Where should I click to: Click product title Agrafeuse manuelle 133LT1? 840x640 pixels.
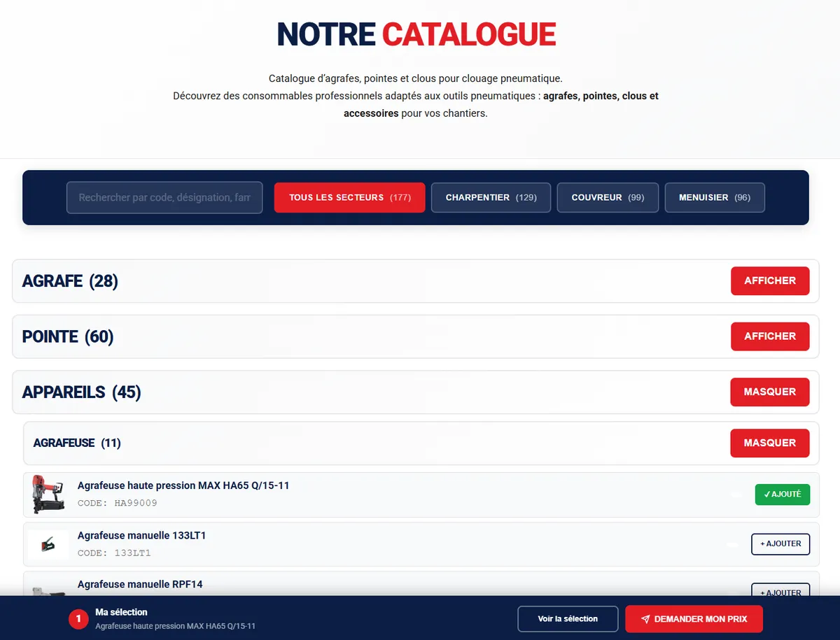pos(142,536)
